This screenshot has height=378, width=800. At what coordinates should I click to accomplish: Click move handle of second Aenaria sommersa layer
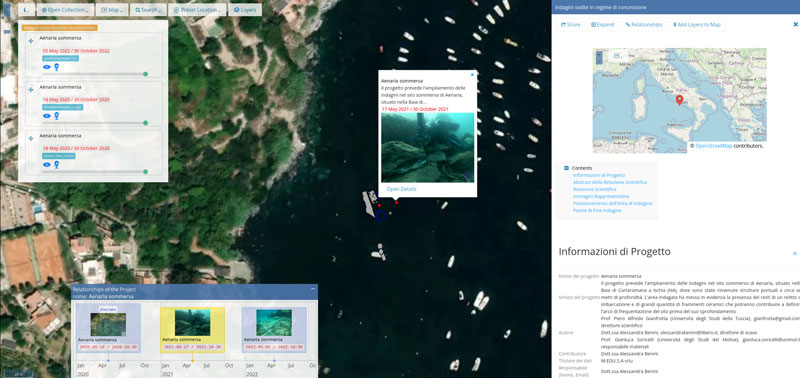(x=31, y=90)
